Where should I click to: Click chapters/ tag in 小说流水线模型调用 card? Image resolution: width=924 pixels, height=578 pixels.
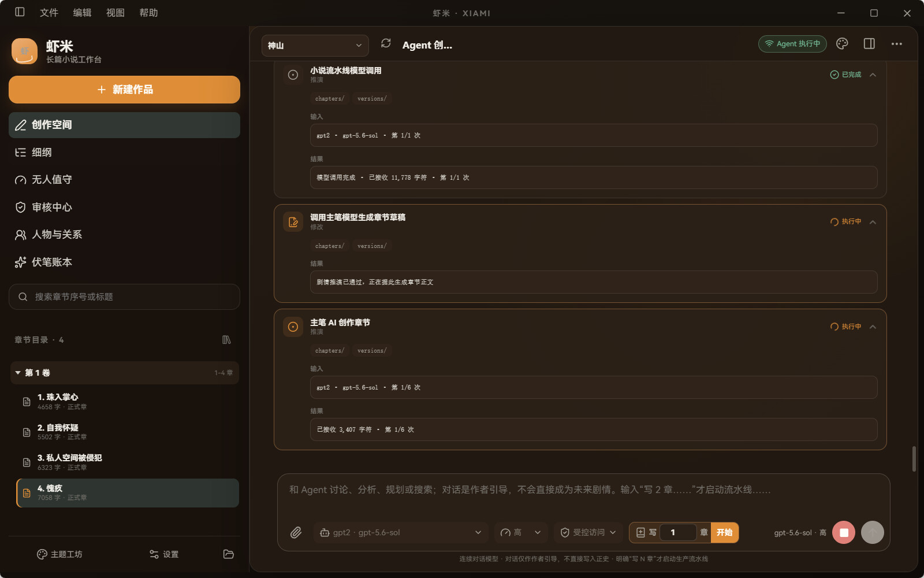(x=329, y=99)
